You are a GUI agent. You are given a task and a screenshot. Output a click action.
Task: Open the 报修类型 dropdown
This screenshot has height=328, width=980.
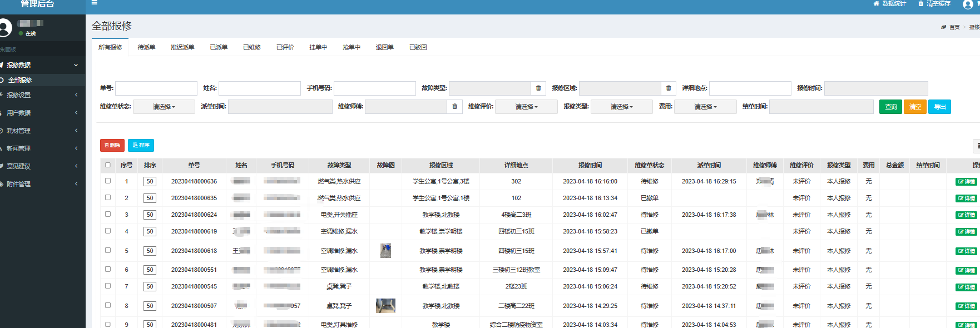tap(622, 107)
